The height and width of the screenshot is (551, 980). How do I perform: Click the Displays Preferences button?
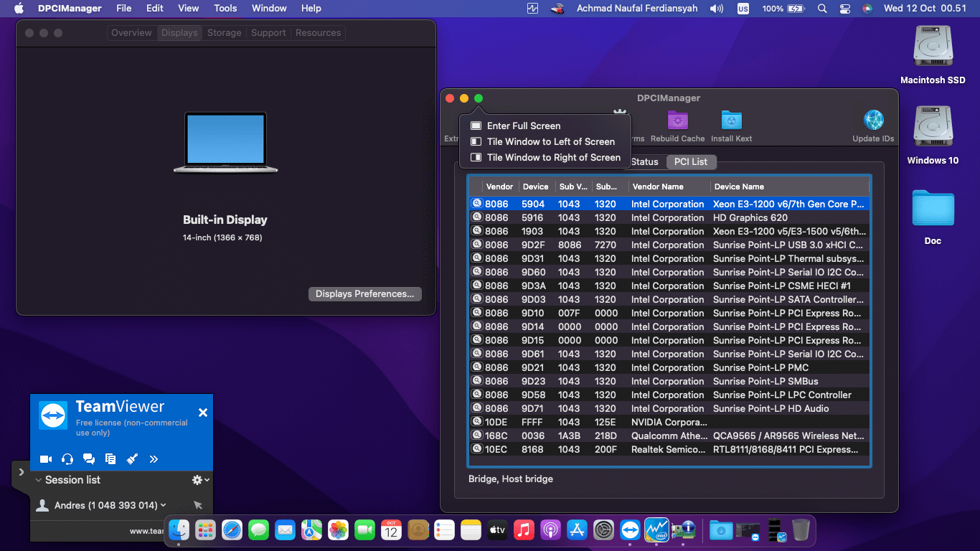point(364,294)
